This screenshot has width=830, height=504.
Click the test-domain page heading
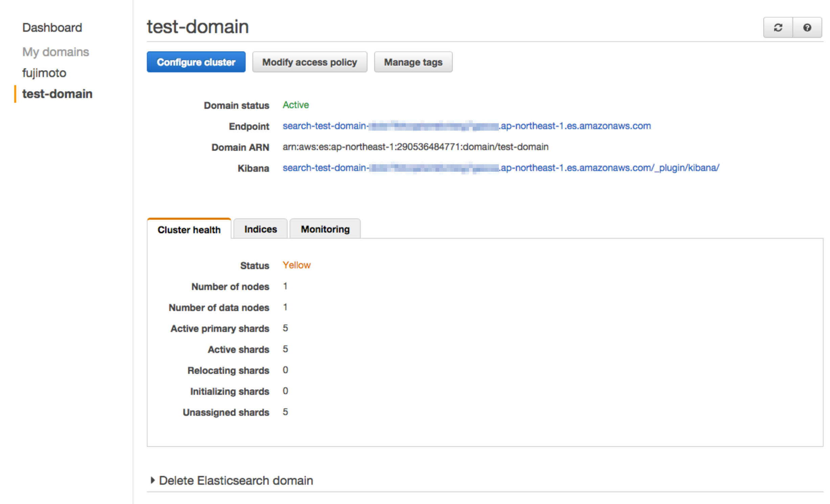(197, 27)
